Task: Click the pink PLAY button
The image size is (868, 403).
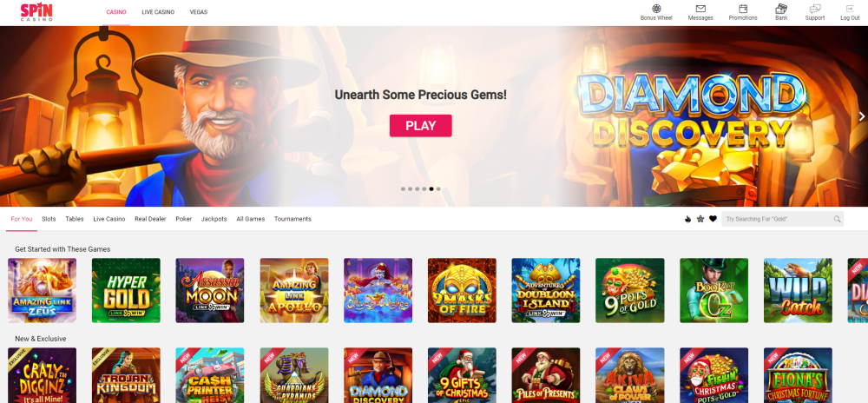Action: click(421, 126)
